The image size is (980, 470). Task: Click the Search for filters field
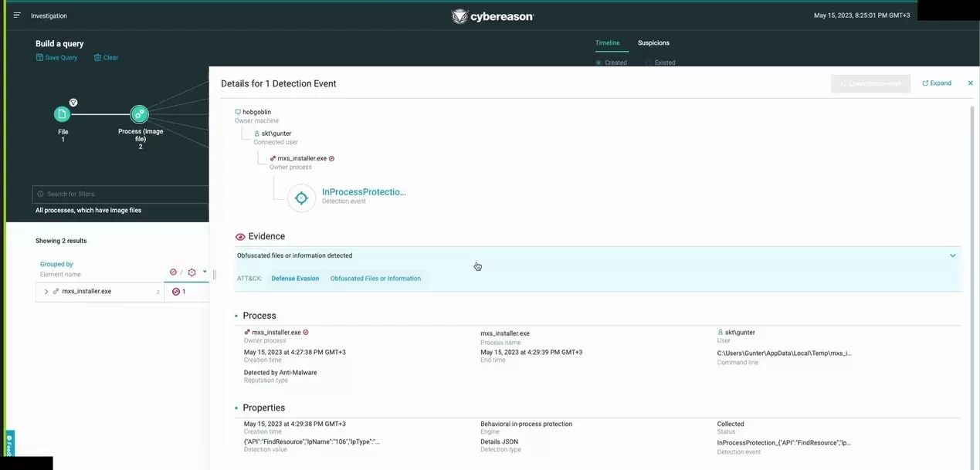pos(120,194)
